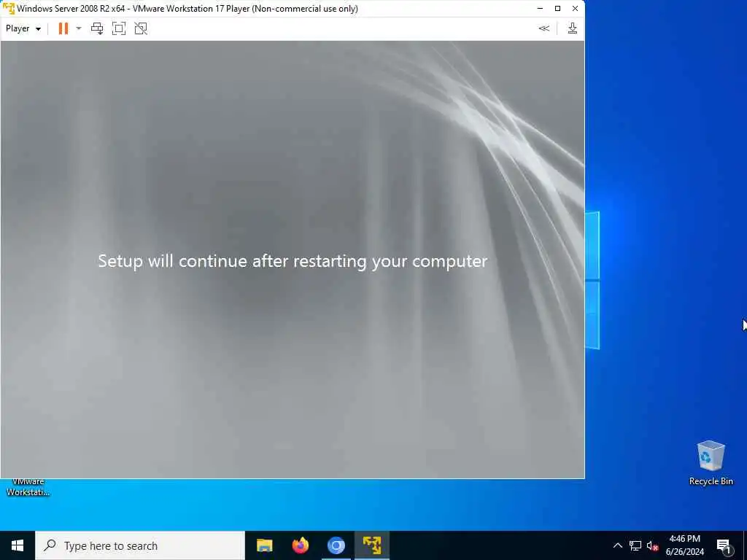Maximize the VMware Player window

point(557,9)
